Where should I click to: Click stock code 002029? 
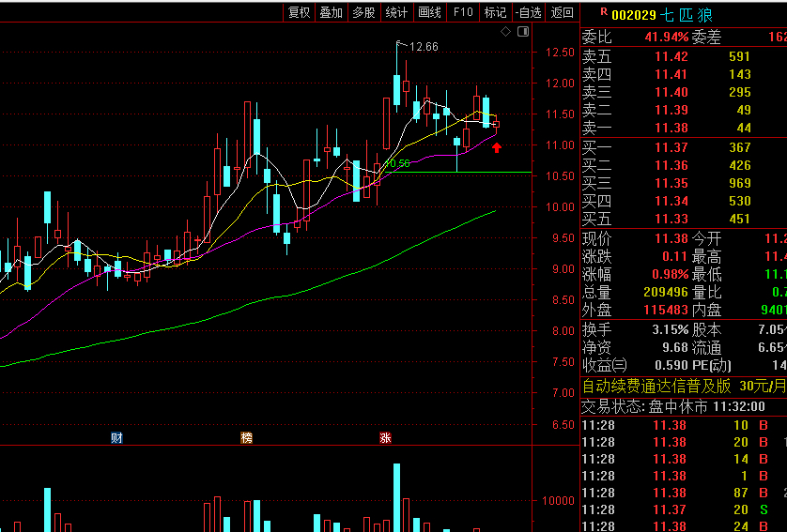coord(633,16)
